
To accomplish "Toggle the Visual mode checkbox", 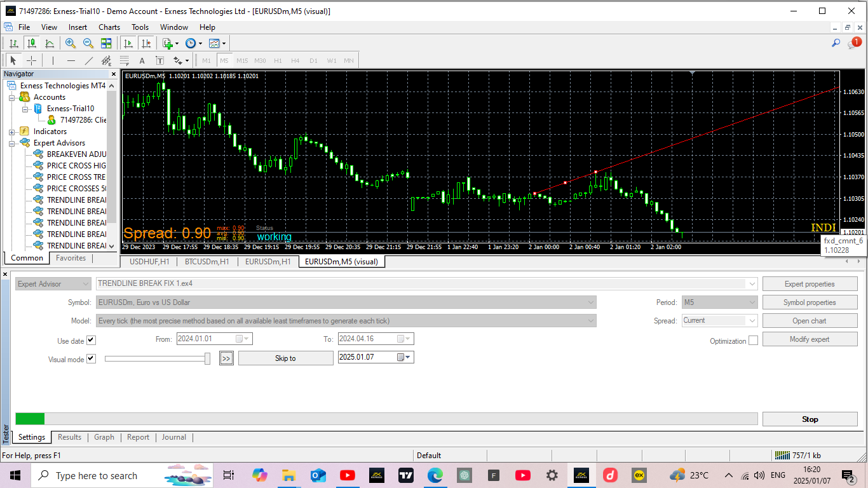I will click(x=91, y=359).
